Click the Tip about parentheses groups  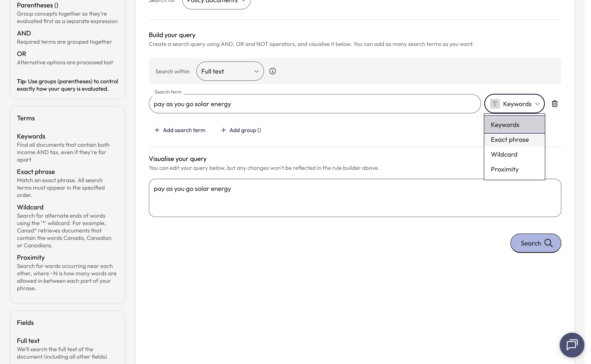(67, 85)
